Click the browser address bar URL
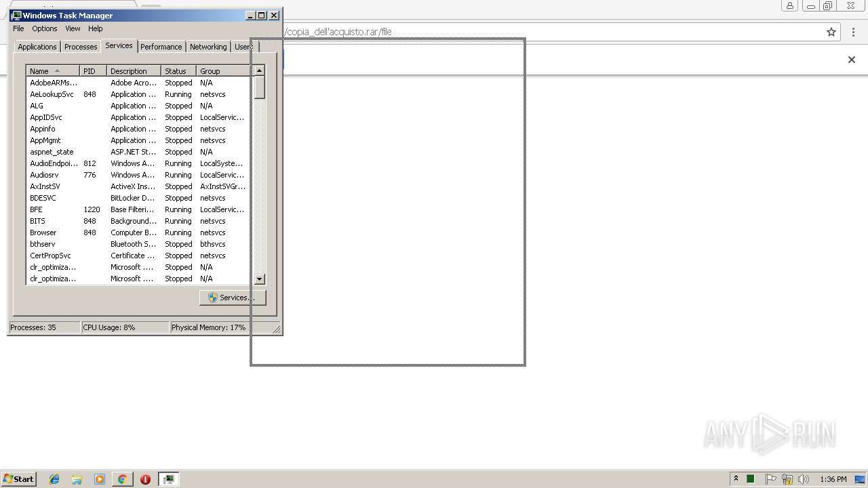The width and height of the screenshot is (868, 488). click(338, 32)
